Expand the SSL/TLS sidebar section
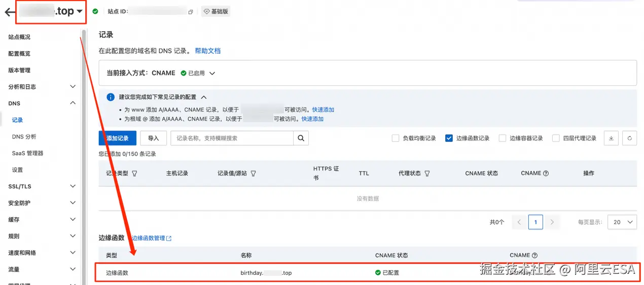644x285 pixels. pos(73,187)
